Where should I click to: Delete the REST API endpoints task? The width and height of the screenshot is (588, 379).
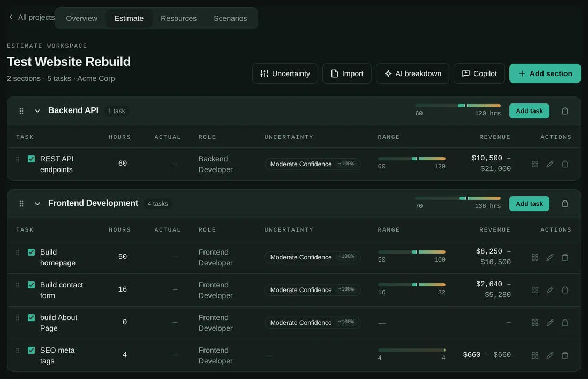click(565, 164)
